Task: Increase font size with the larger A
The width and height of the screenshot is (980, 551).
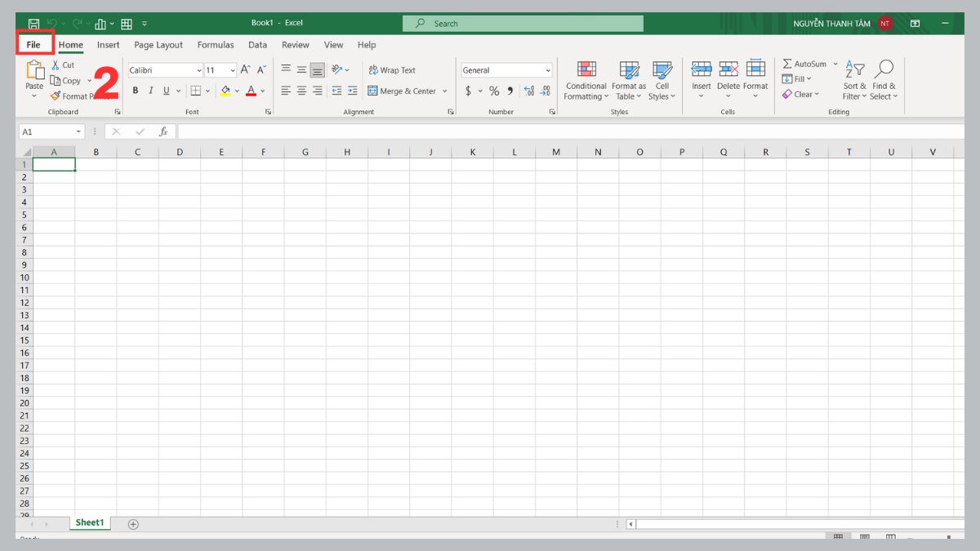Action: click(x=245, y=70)
